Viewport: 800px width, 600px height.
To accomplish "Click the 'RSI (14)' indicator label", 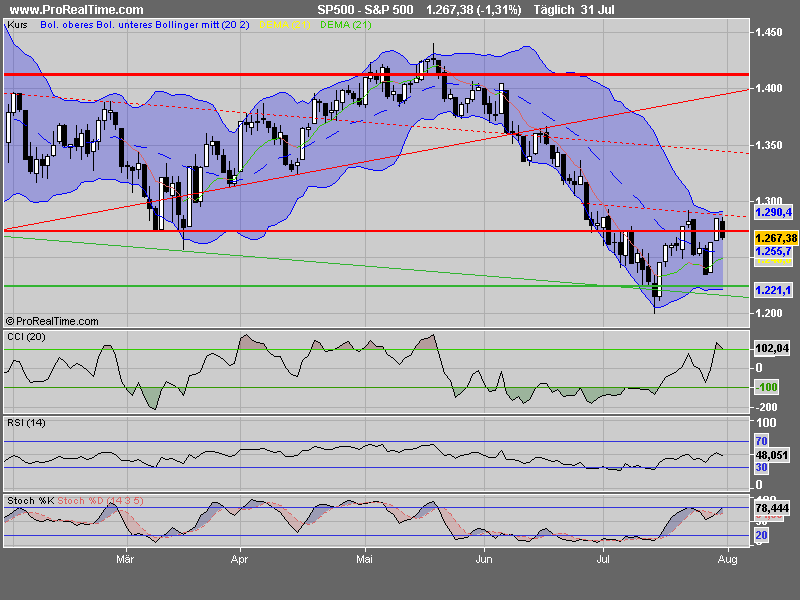I will pos(26,423).
